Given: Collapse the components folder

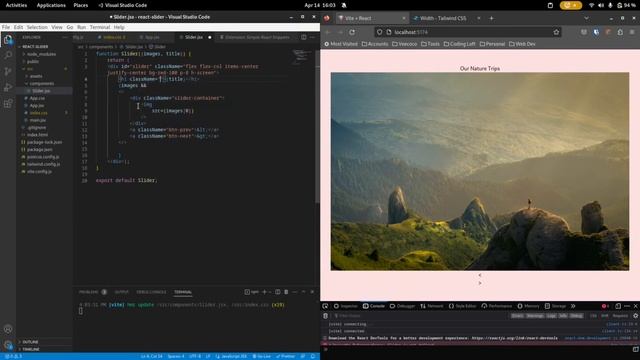Looking at the screenshot, I should (x=42, y=83).
